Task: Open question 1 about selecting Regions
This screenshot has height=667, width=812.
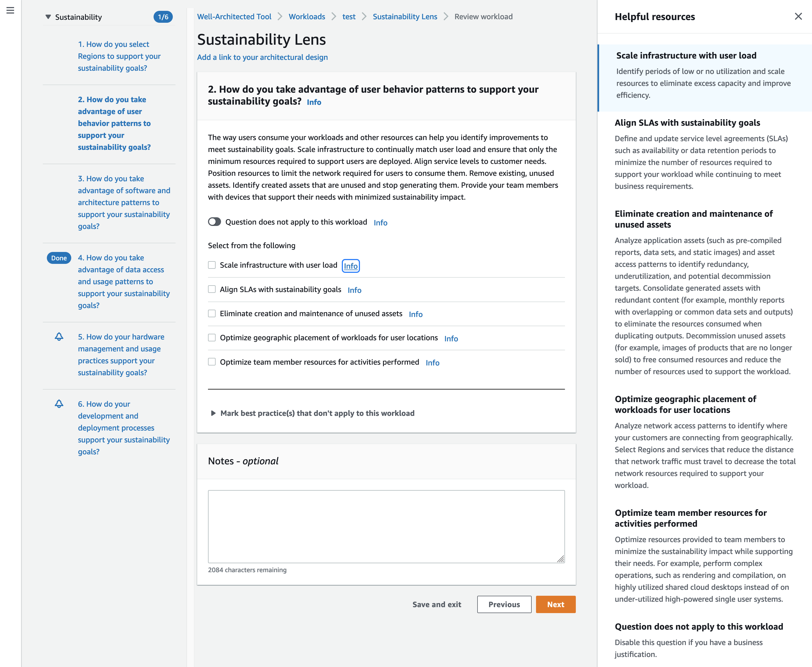Action: (x=119, y=56)
